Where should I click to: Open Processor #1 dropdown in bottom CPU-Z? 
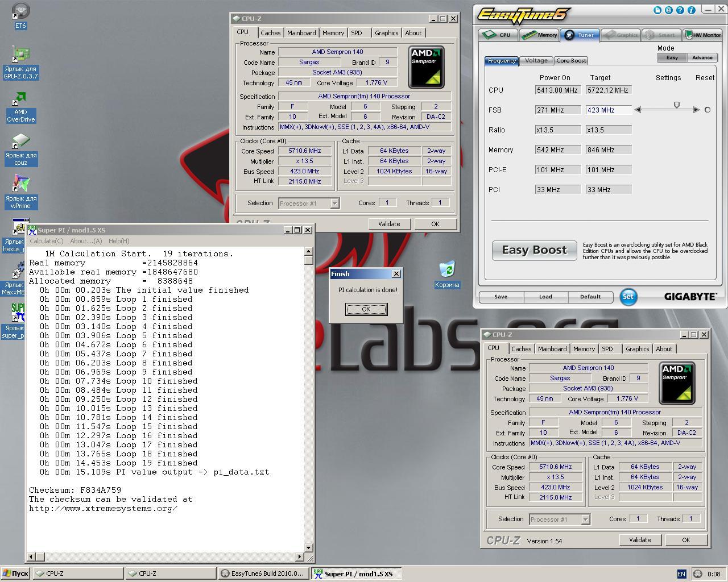(x=585, y=519)
